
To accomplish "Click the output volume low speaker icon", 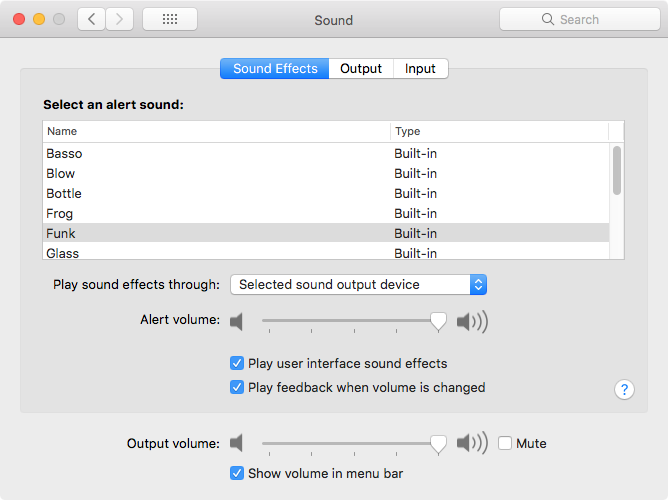I will click(x=236, y=443).
